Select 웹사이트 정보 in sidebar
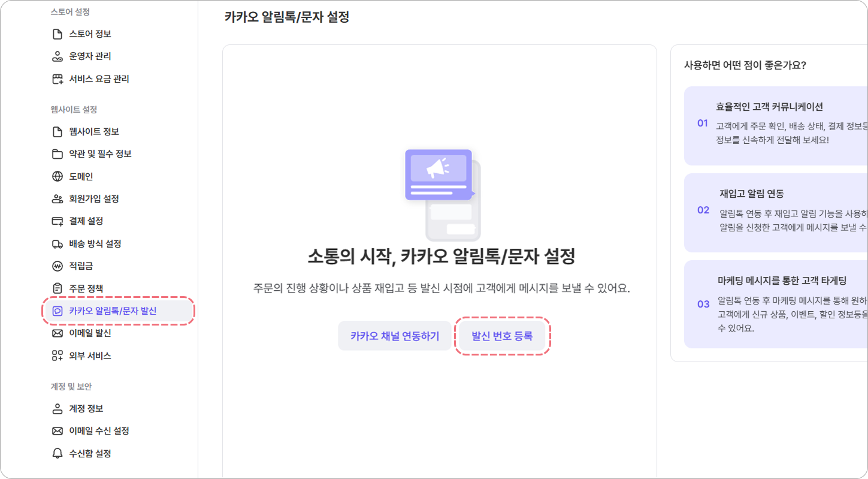868x479 pixels. [119, 132]
